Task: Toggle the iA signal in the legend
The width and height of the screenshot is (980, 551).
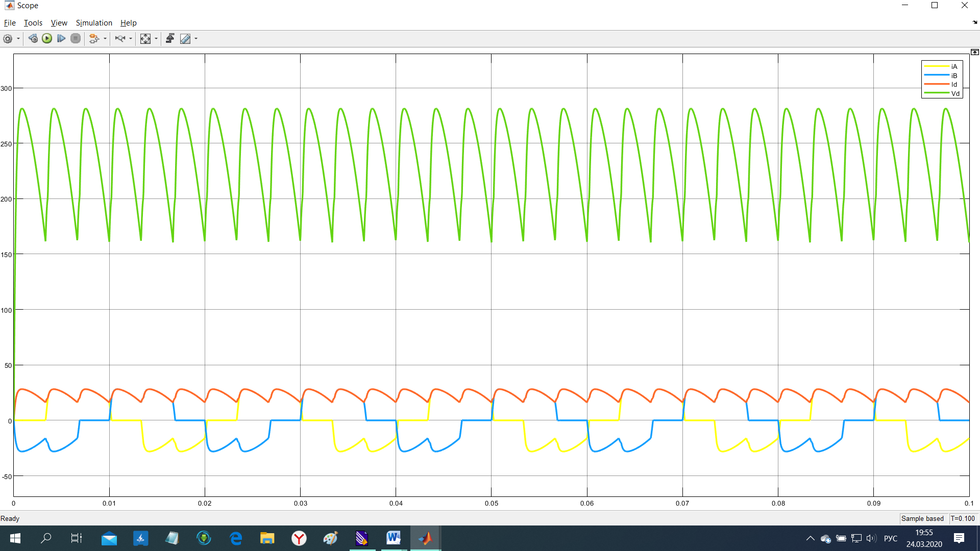Action: pyautogui.click(x=953, y=66)
